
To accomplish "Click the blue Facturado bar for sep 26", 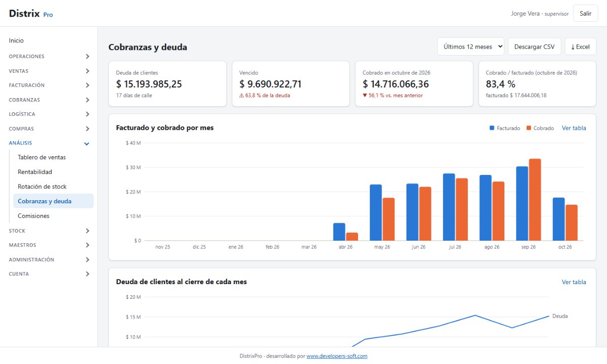I will [522, 204].
